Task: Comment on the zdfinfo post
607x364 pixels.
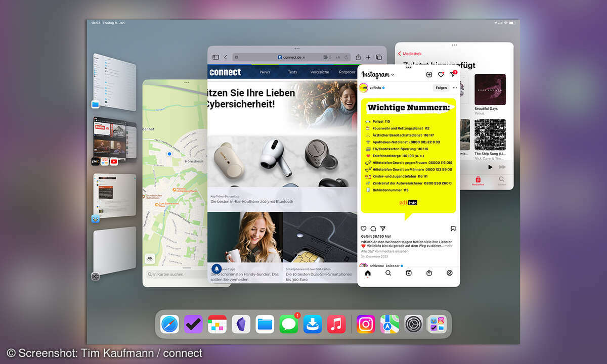Action: pyautogui.click(x=373, y=229)
